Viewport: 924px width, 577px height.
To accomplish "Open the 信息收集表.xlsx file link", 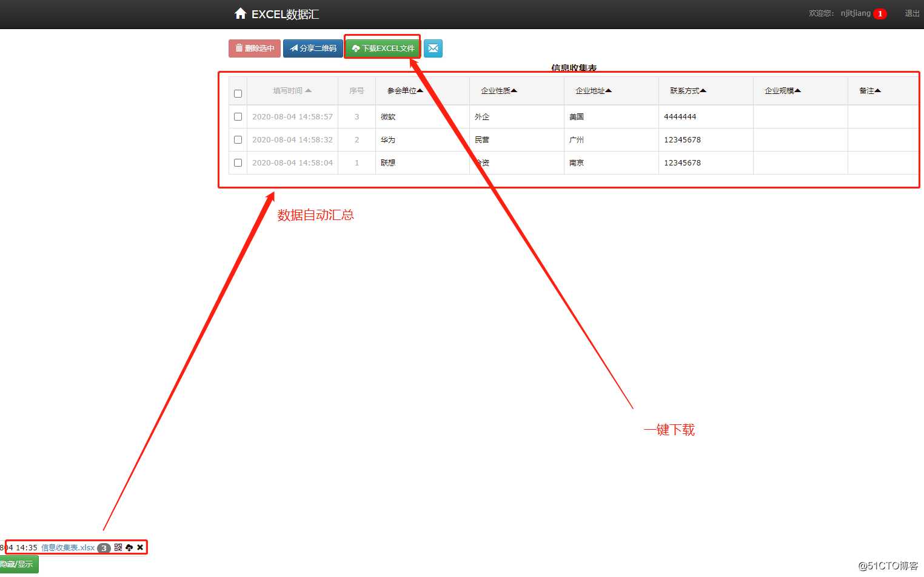I will point(68,548).
